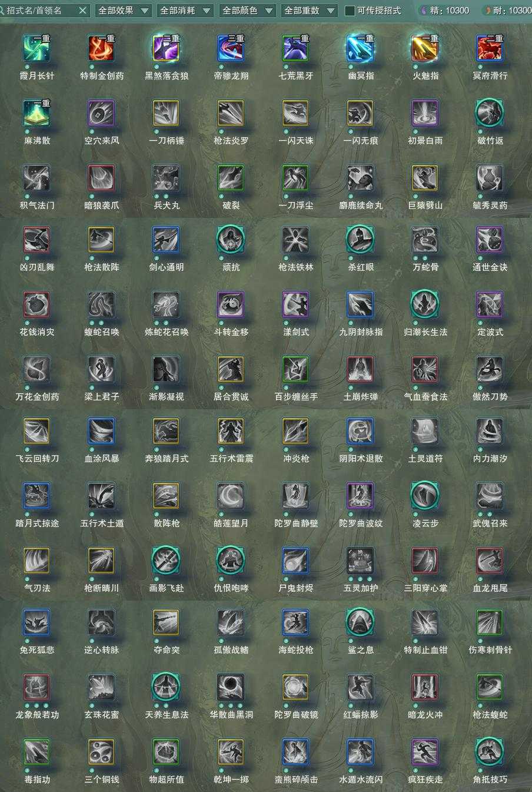Choose the 画影飞赴 skill icon
The height and width of the screenshot is (792, 532).
pos(166,561)
